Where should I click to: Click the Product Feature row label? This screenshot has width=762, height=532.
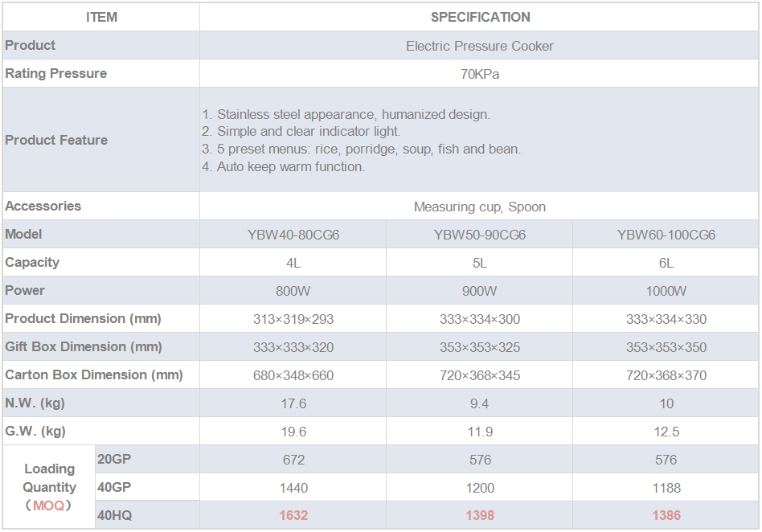pyautogui.click(x=56, y=140)
